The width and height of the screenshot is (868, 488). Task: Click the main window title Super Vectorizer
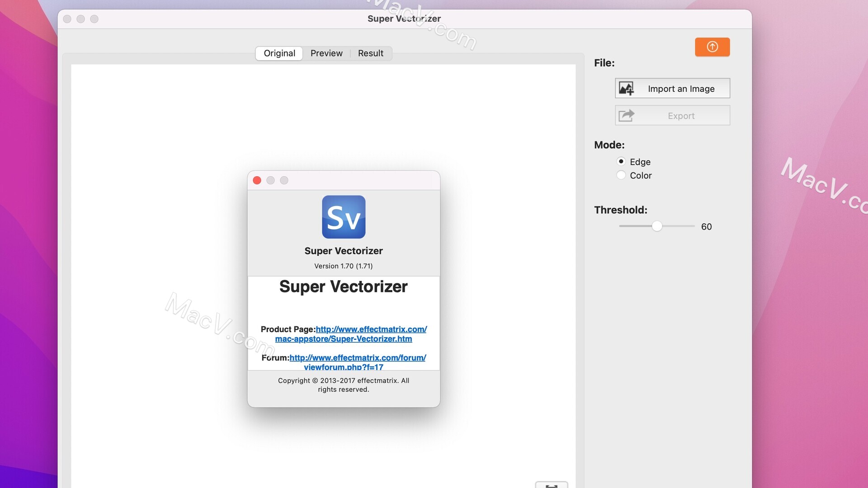(x=404, y=19)
